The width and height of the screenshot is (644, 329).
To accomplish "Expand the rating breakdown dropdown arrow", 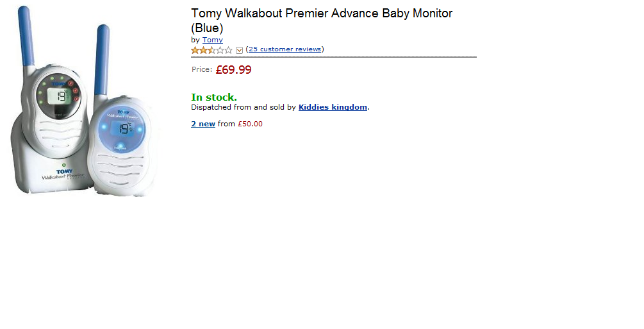I will (x=240, y=50).
